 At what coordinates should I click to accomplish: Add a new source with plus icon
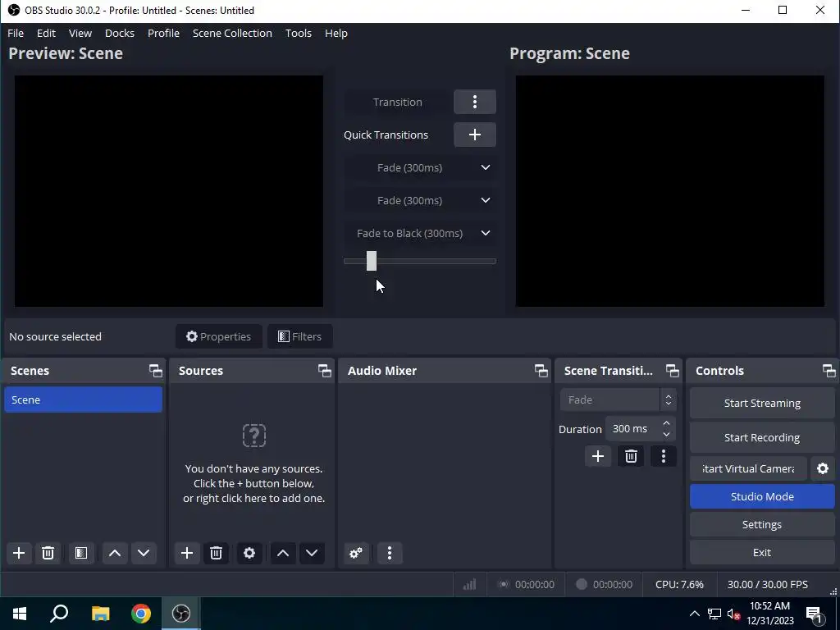[187, 553]
